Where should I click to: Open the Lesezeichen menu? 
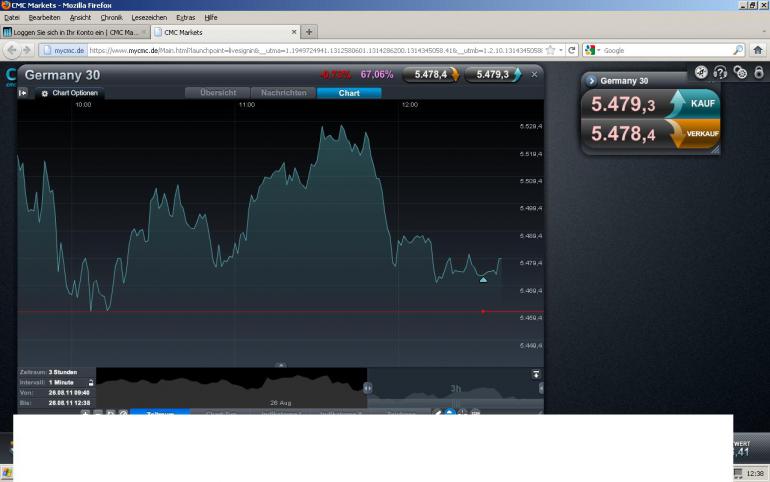point(149,18)
